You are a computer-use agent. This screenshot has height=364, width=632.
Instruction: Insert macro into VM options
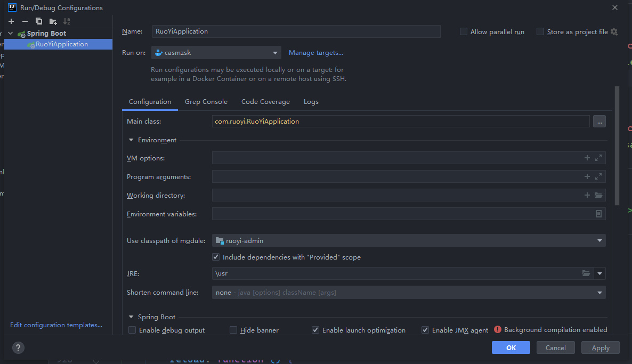(587, 158)
